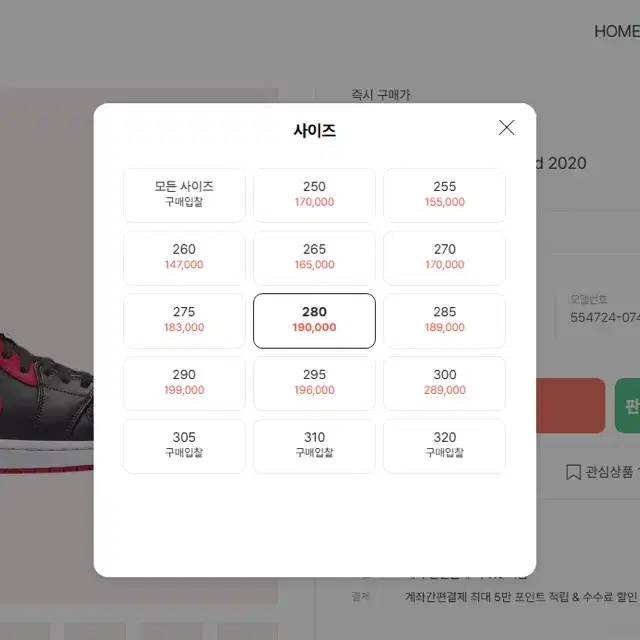Image resolution: width=640 pixels, height=640 pixels.
Task: Click the red buy button
Action: point(571,406)
